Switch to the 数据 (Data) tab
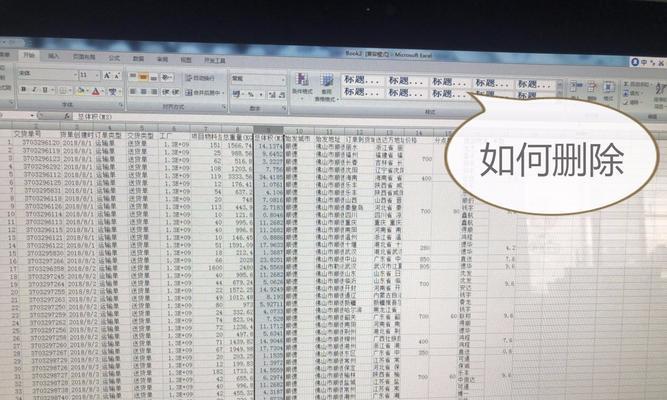Viewport: 667px width, 400px height. point(138,59)
